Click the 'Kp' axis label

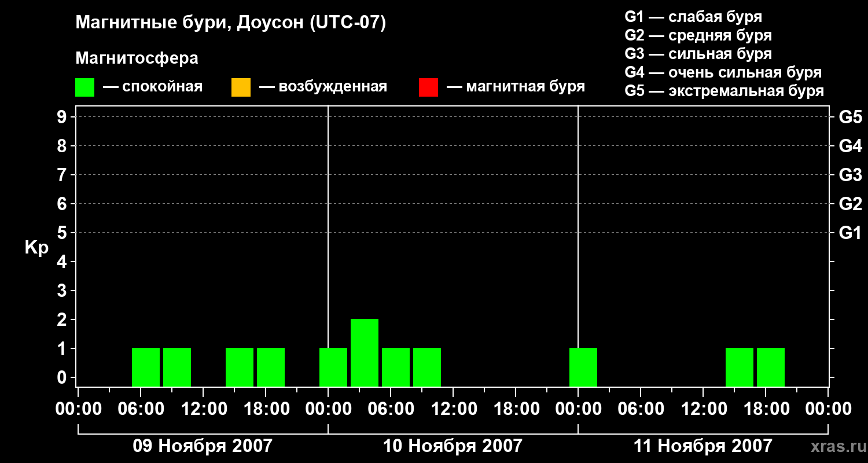(36, 248)
